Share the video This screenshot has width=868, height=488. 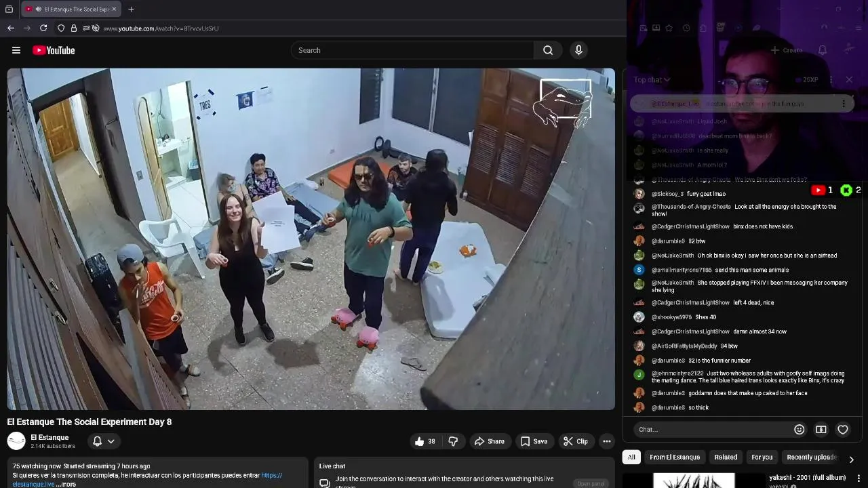coord(489,441)
